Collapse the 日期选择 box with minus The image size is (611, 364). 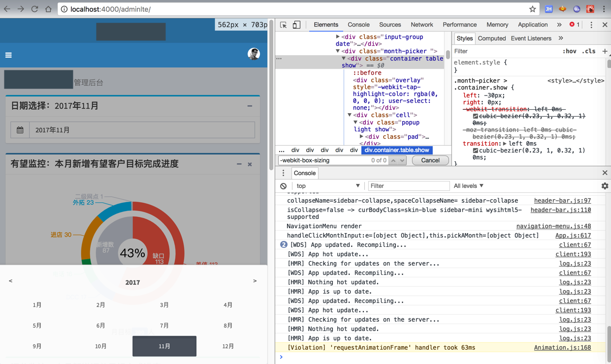tap(250, 106)
